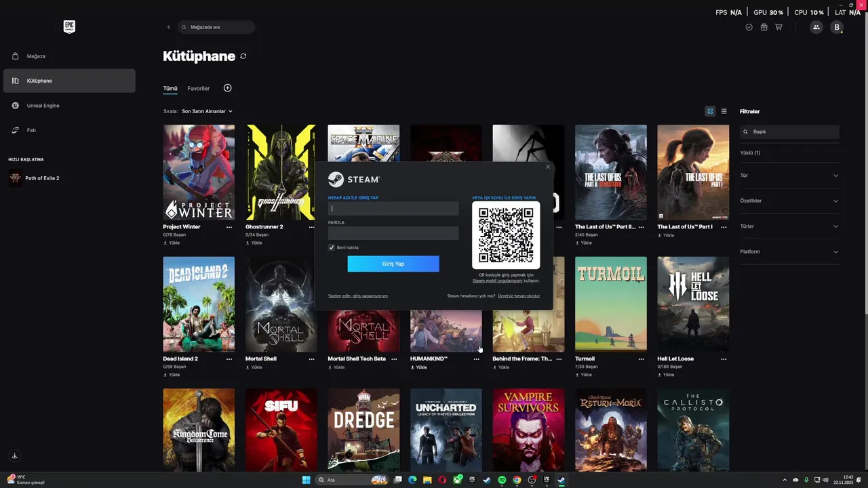Click the Epic Games logo in the sidebar
The width and height of the screenshot is (868, 488).
point(69,26)
